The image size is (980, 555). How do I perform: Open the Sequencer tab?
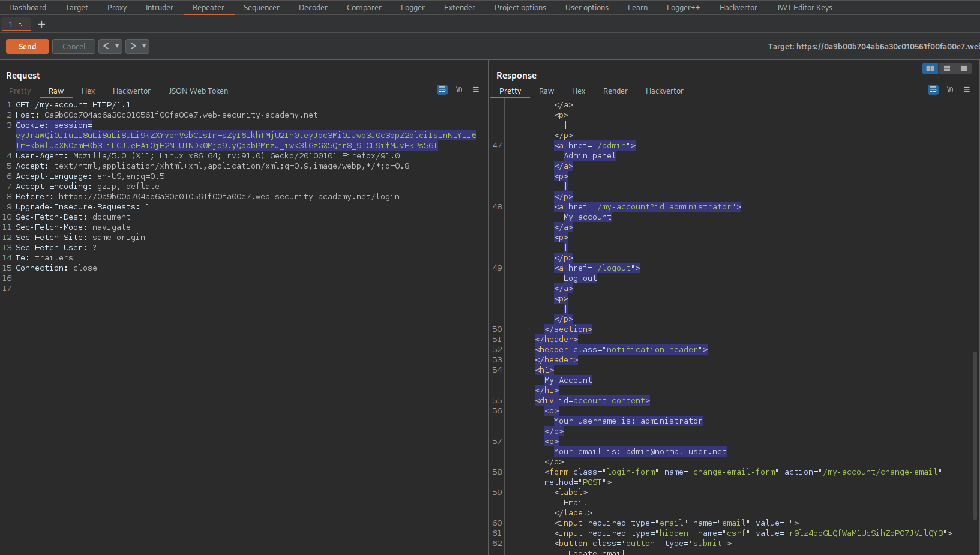coord(262,8)
